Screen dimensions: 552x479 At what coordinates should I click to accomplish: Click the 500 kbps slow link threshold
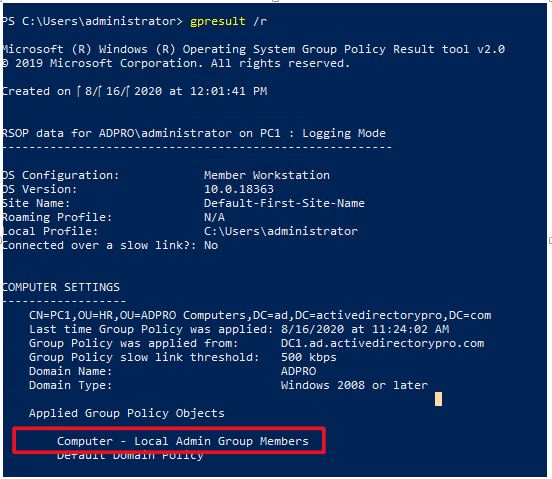pos(309,357)
